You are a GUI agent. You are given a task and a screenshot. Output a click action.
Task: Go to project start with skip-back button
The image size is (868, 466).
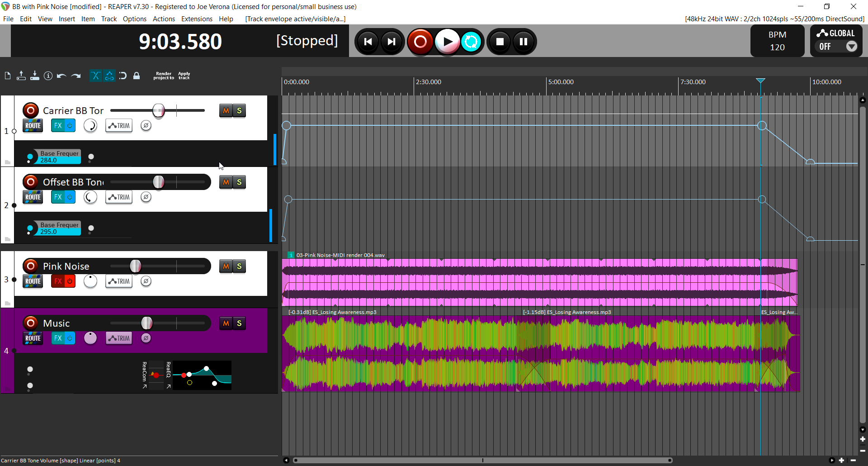click(x=368, y=42)
